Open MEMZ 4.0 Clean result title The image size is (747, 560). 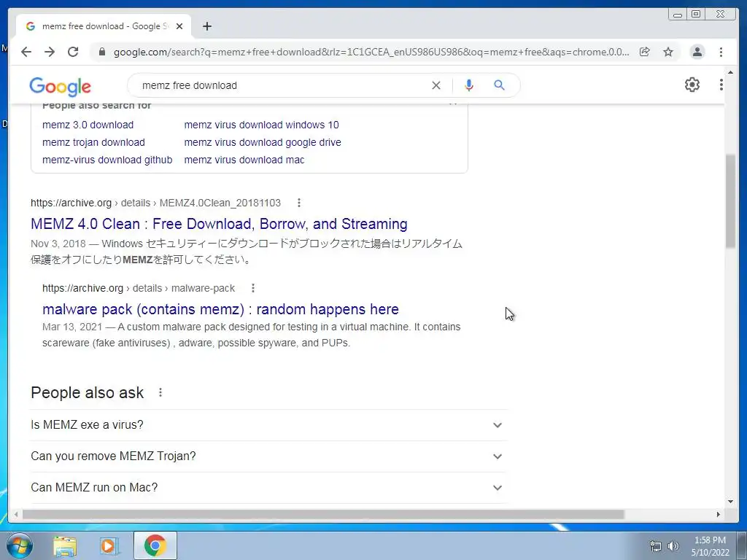(219, 224)
